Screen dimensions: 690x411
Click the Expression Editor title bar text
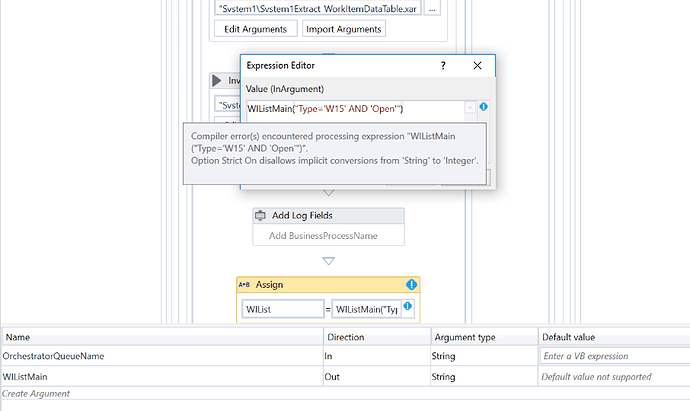coord(280,66)
